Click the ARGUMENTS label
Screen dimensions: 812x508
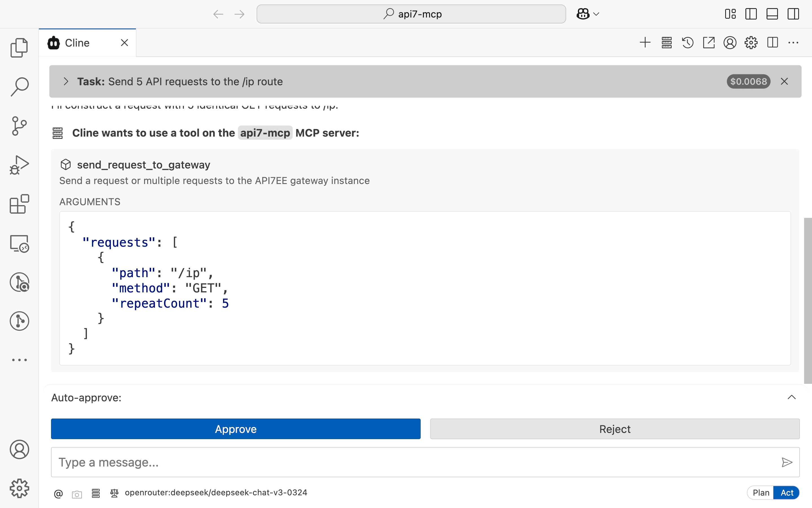click(x=90, y=202)
